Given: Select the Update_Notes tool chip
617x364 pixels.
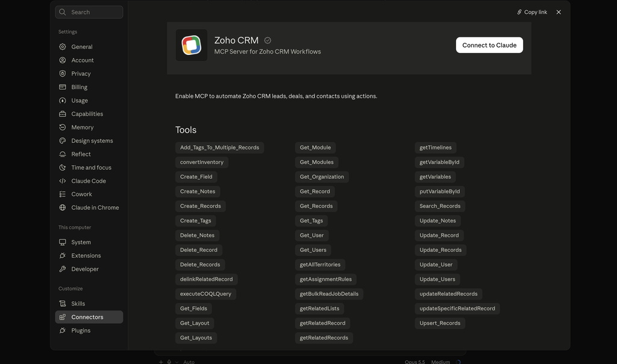Looking at the screenshot, I should [437, 221].
